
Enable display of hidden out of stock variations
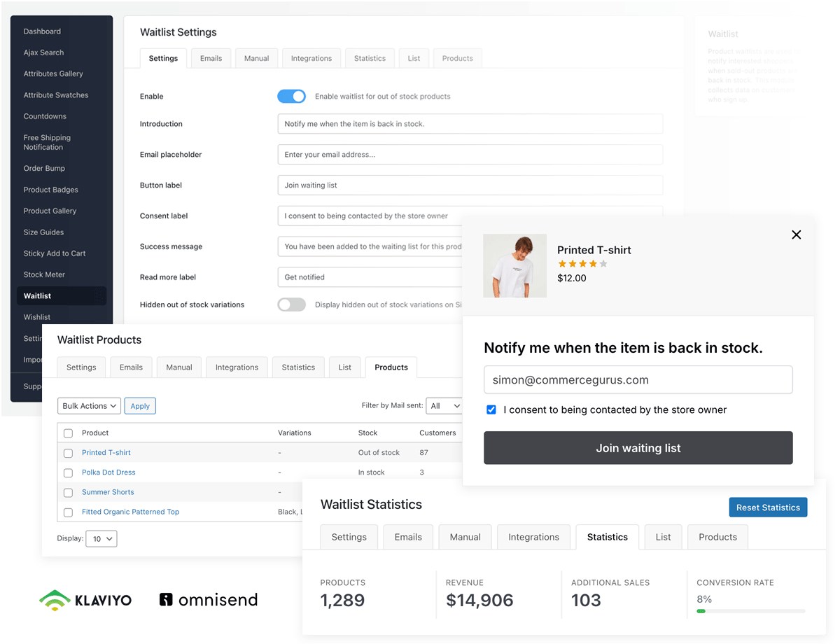click(291, 304)
